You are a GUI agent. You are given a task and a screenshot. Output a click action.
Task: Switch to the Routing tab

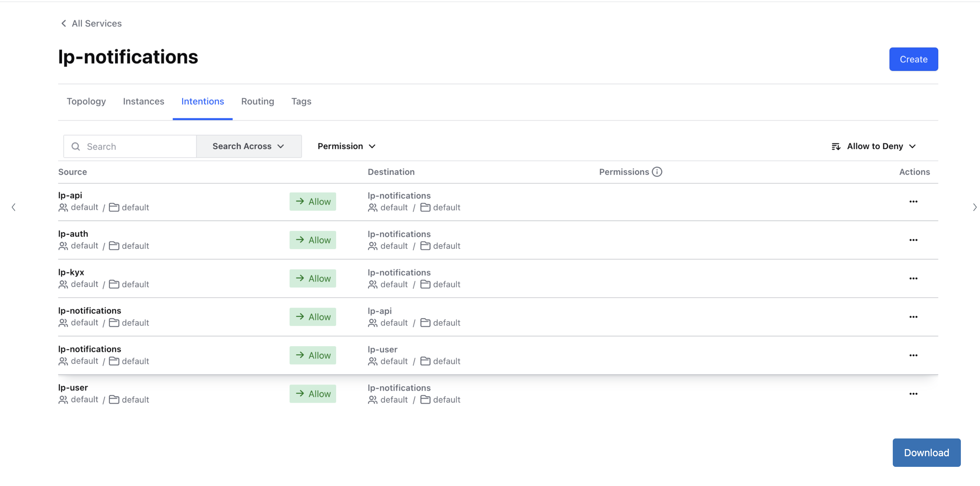(x=257, y=101)
